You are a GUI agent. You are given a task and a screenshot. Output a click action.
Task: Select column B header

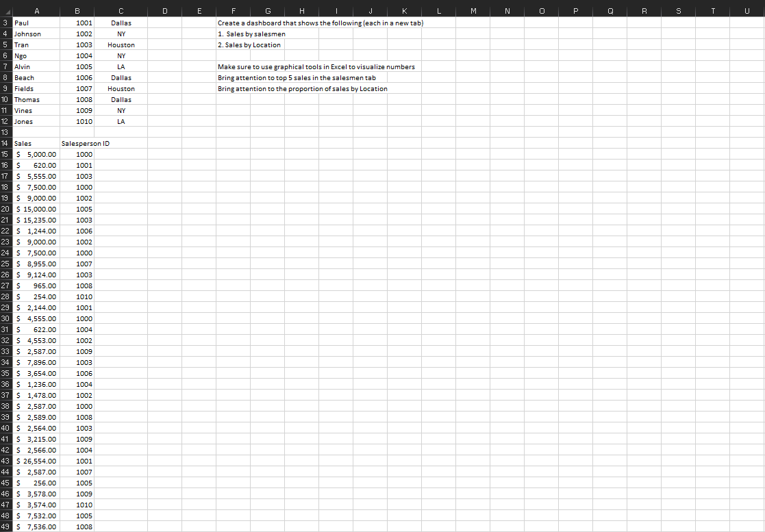pos(77,10)
